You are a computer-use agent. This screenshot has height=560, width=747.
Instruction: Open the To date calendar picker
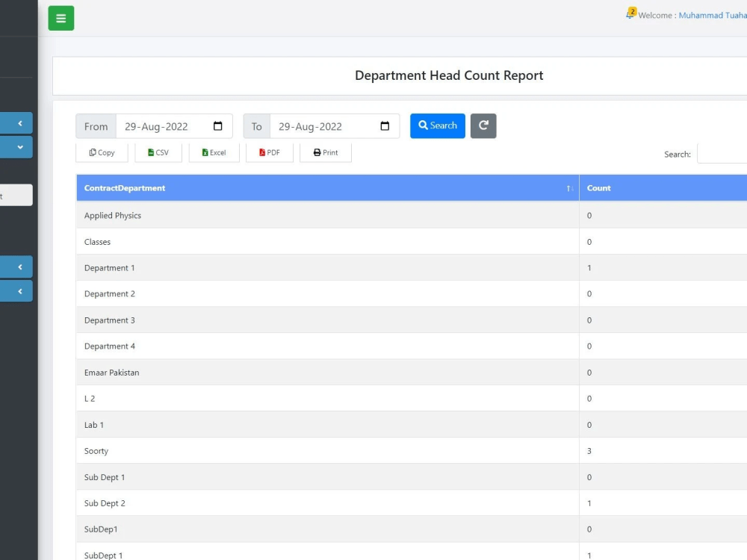385,126
